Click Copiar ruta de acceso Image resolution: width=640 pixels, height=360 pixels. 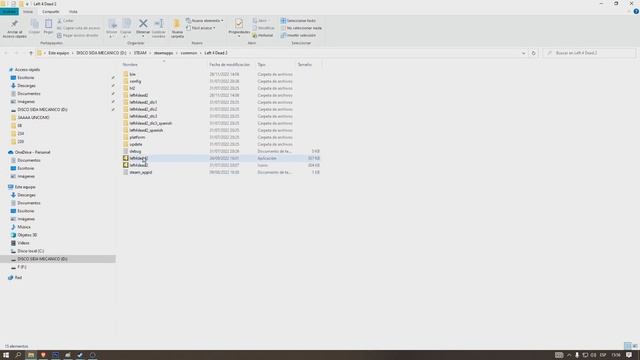click(x=78, y=28)
